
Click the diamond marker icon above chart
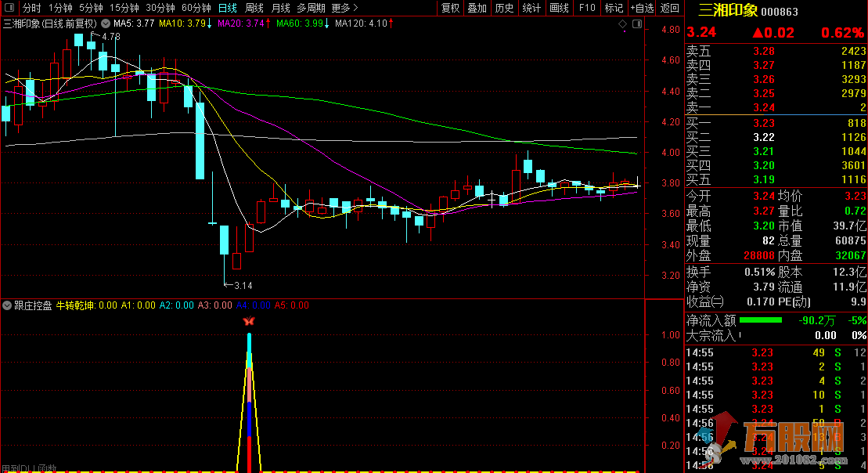(x=623, y=23)
